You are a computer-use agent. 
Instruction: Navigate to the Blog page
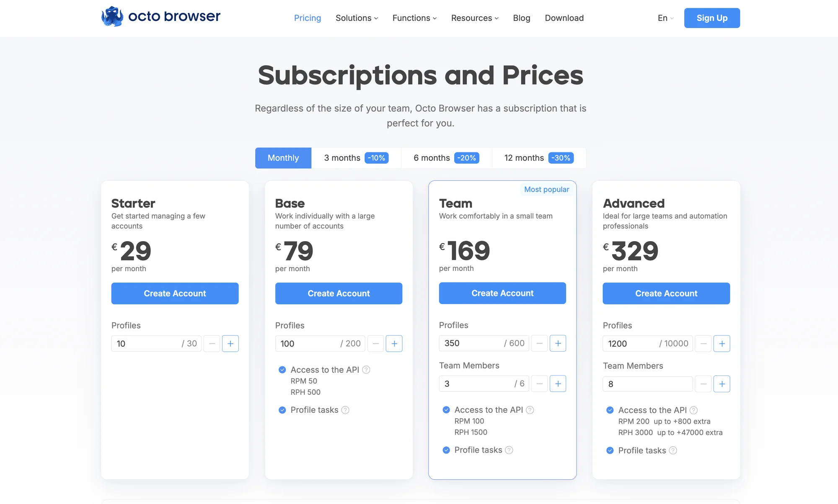[521, 17]
